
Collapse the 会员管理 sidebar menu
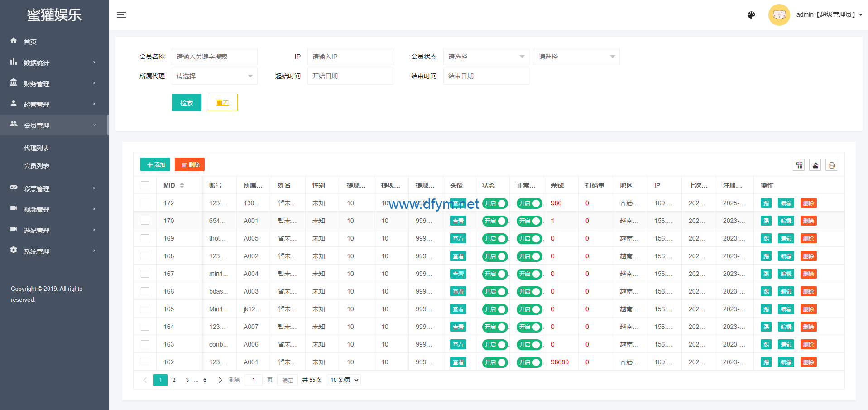54,125
